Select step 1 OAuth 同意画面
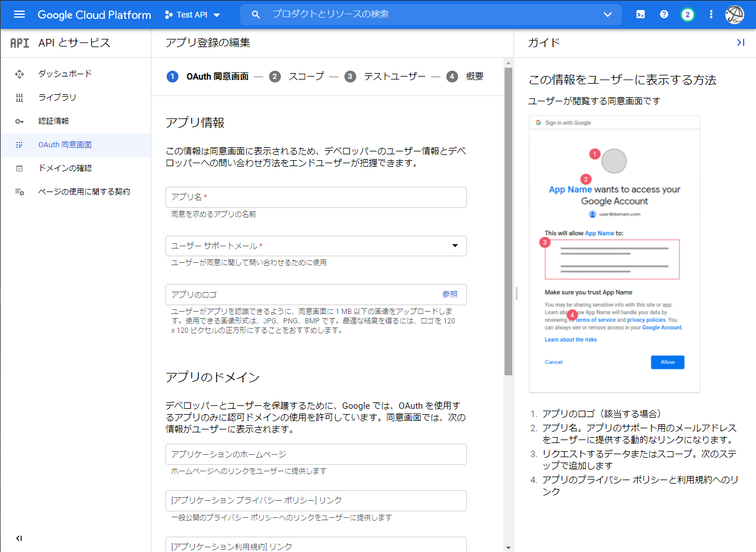The image size is (756, 552). coord(207,77)
